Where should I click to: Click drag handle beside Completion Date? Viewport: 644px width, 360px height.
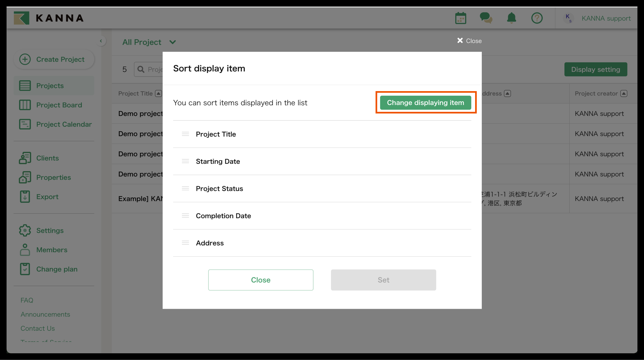185,216
